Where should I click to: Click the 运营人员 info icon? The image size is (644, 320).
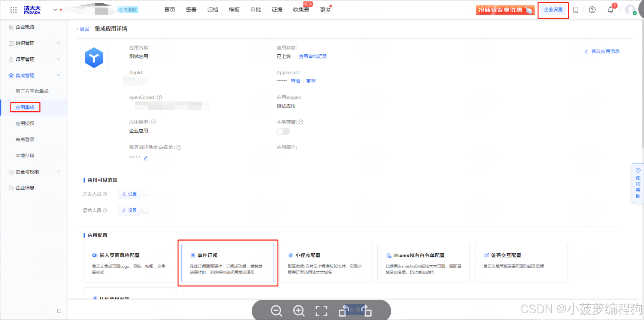(x=105, y=211)
